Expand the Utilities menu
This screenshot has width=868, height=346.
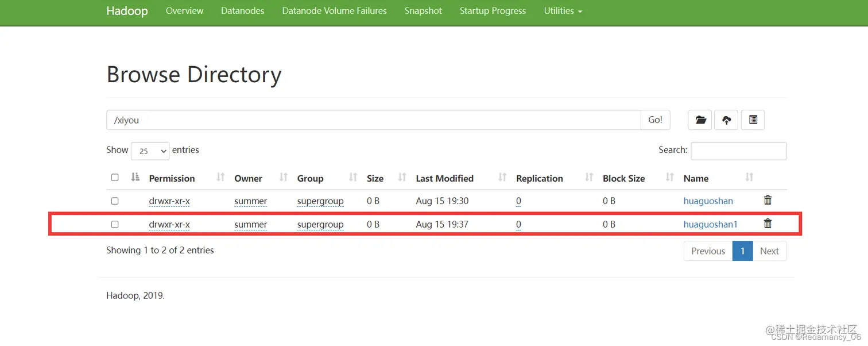click(x=563, y=11)
